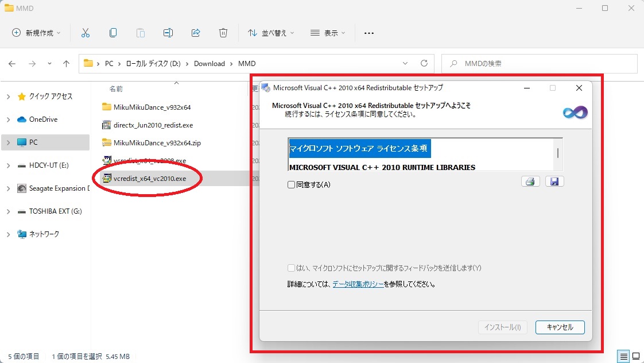Open TOSHIBA EXT (G:) drive in sidebar
The height and width of the screenshot is (363, 644).
click(56, 211)
